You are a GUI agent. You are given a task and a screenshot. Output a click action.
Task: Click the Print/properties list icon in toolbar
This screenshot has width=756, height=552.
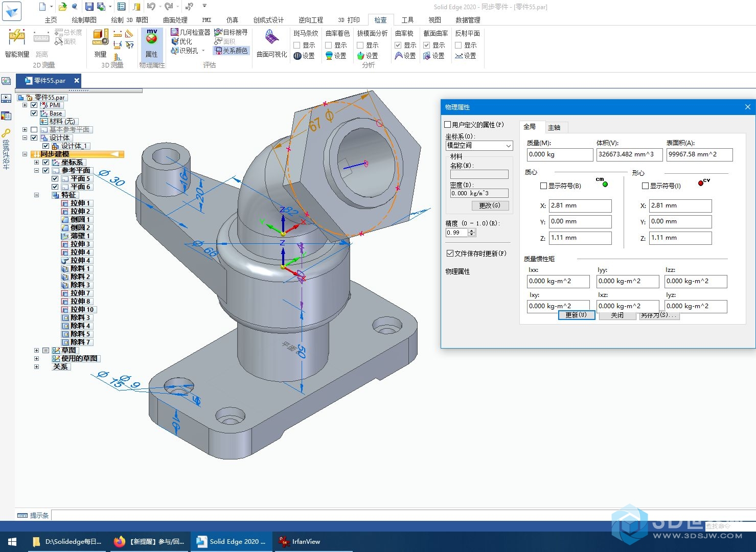121,7
